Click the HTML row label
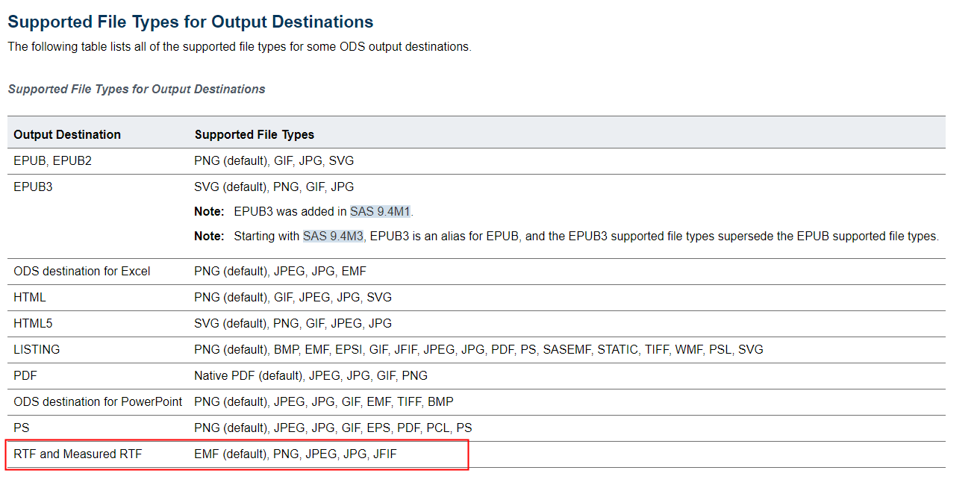The height and width of the screenshot is (485, 980). coord(30,297)
